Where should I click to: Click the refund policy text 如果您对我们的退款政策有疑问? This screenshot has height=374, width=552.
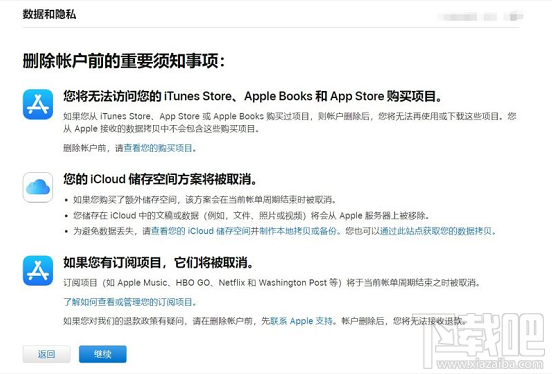point(265,321)
